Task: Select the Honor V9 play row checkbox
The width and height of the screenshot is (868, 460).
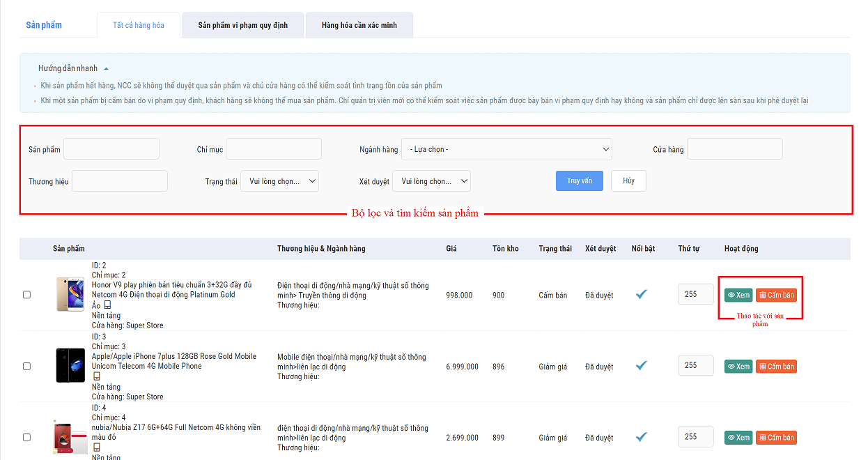Action: [27, 295]
